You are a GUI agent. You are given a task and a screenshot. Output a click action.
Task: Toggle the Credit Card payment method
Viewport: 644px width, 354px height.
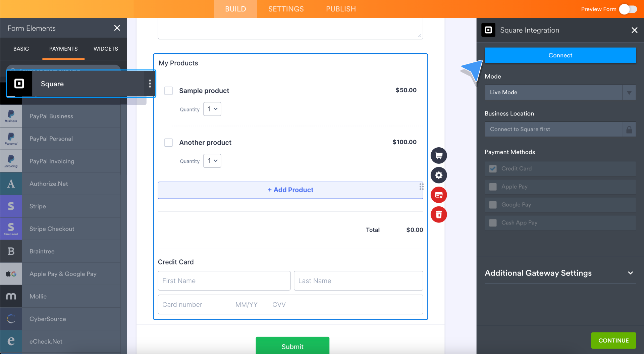pos(493,169)
